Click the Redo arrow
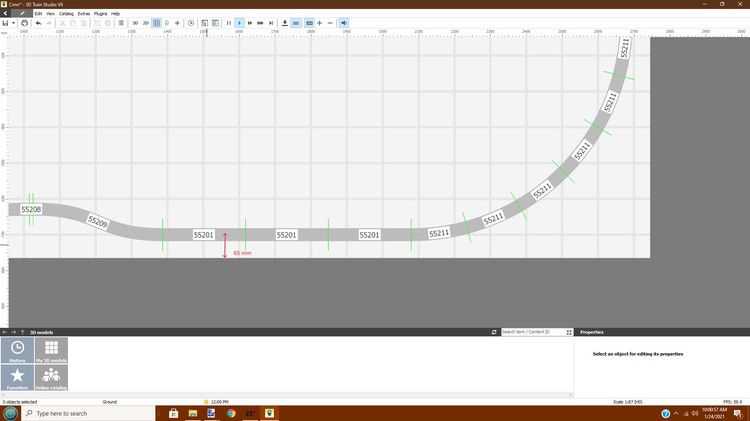 (x=49, y=23)
